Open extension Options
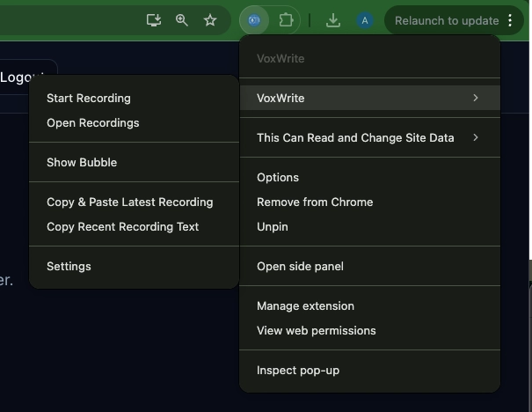Viewport: 532px width, 412px height. [x=370, y=177]
